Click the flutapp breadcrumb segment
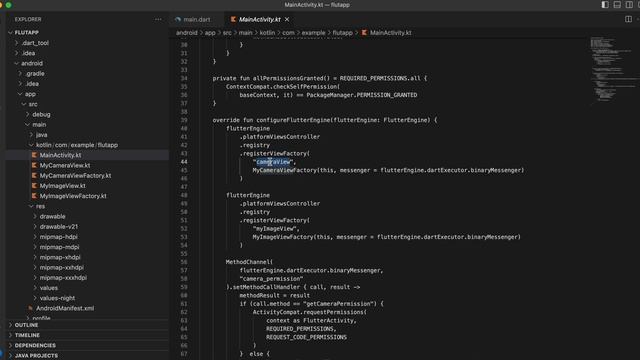The height and width of the screenshot is (360, 640). click(x=342, y=33)
